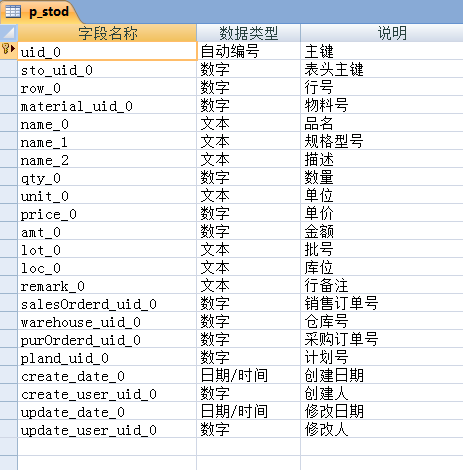Open the p_stod table tab
The width and height of the screenshot is (463, 470).
coord(40,12)
